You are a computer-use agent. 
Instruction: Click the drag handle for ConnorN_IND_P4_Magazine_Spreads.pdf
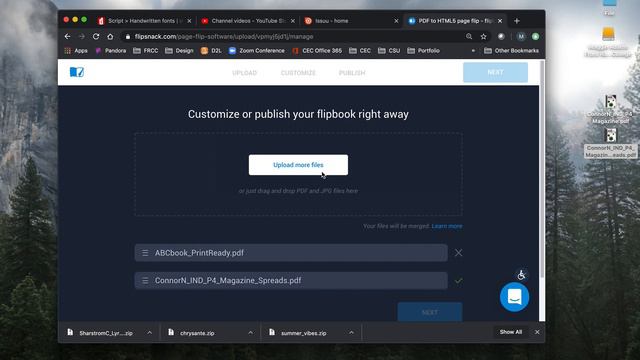pos(145,281)
